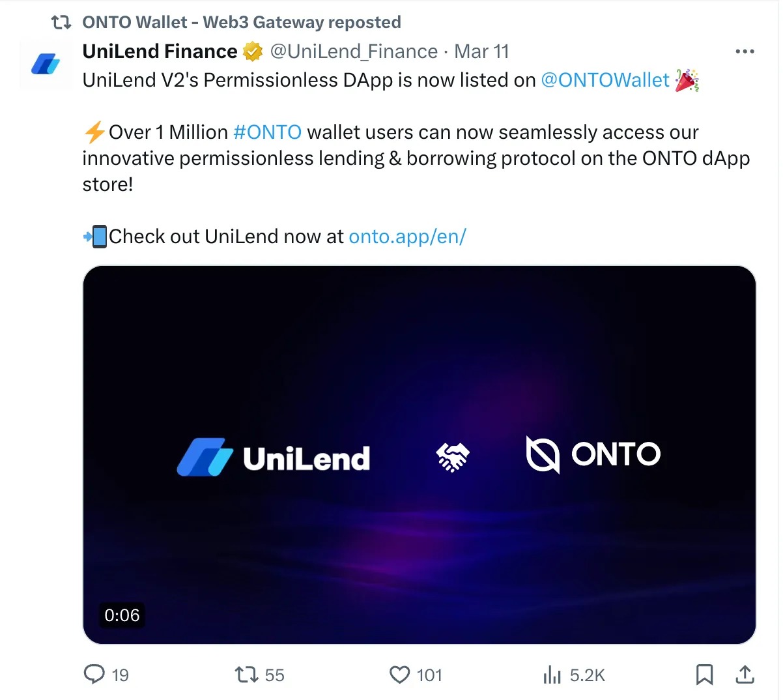
Task: Open the onto.app/en/ link
Action: coord(407,236)
